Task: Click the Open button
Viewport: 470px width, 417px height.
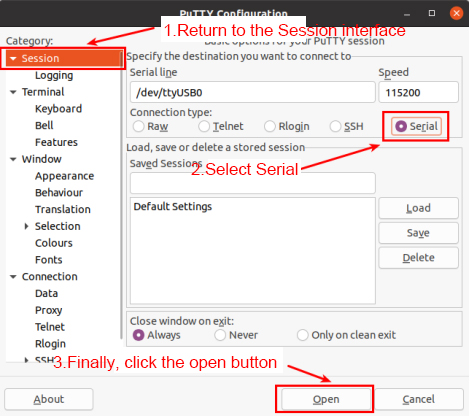Action: [x=326, y=399]
